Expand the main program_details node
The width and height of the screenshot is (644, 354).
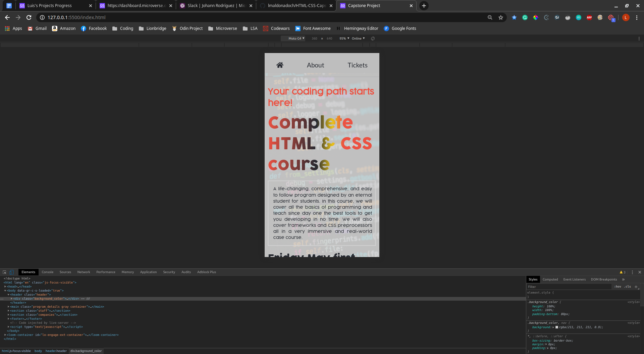[8, 307]
